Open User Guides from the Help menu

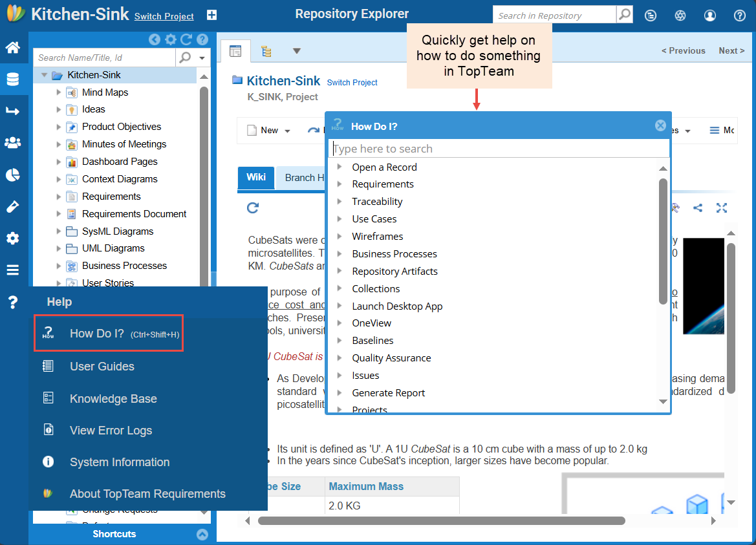[x=102, y=366]
